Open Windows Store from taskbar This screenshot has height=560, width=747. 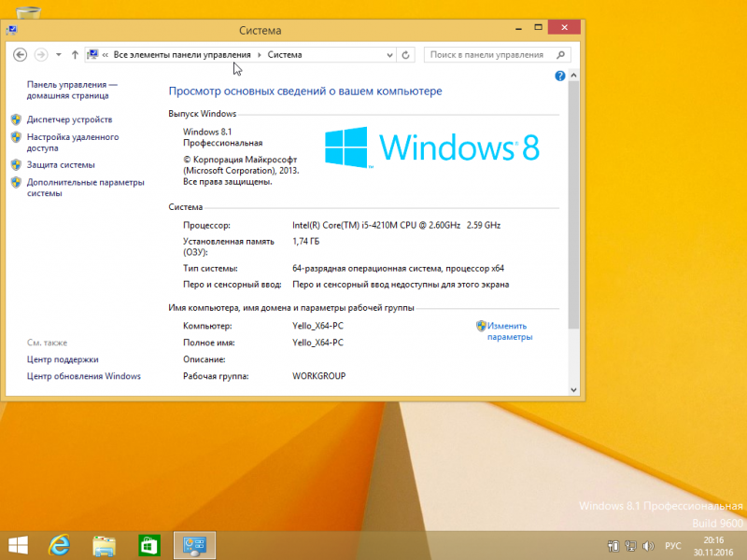(149, 545)
